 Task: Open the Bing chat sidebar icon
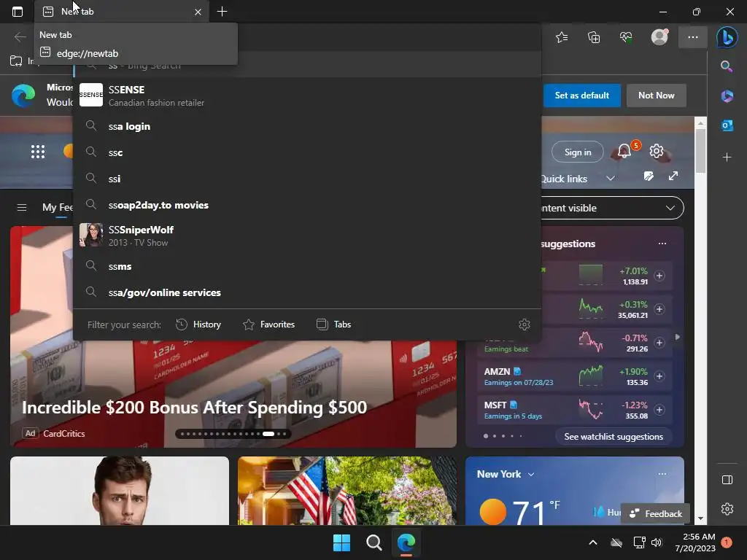pyautogui.click(x=727, y=38)
